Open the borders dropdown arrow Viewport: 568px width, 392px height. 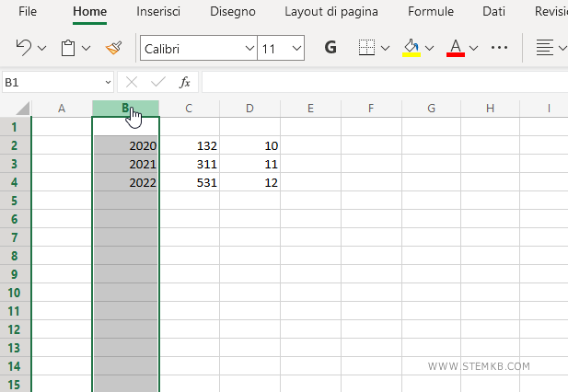coord(385,48)
